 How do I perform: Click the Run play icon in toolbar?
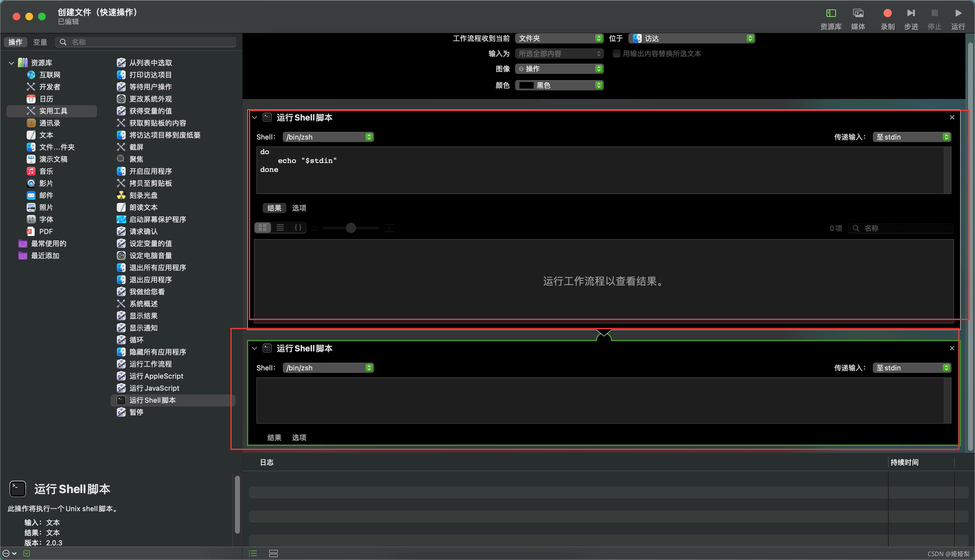(x=958, y=13)
